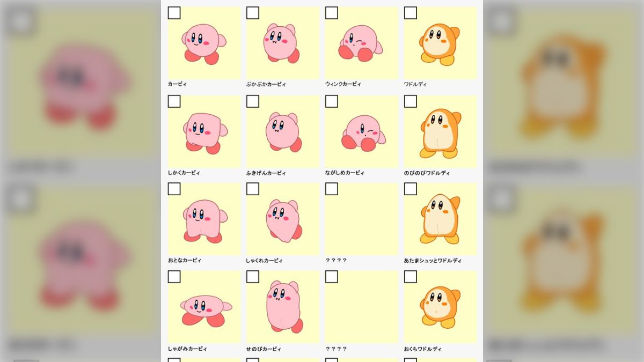Image resolution: width=644 pixels, height=362 pixels.
Task: Open the winking ウィンクカービィ image
Action: (x=361, y=43)
